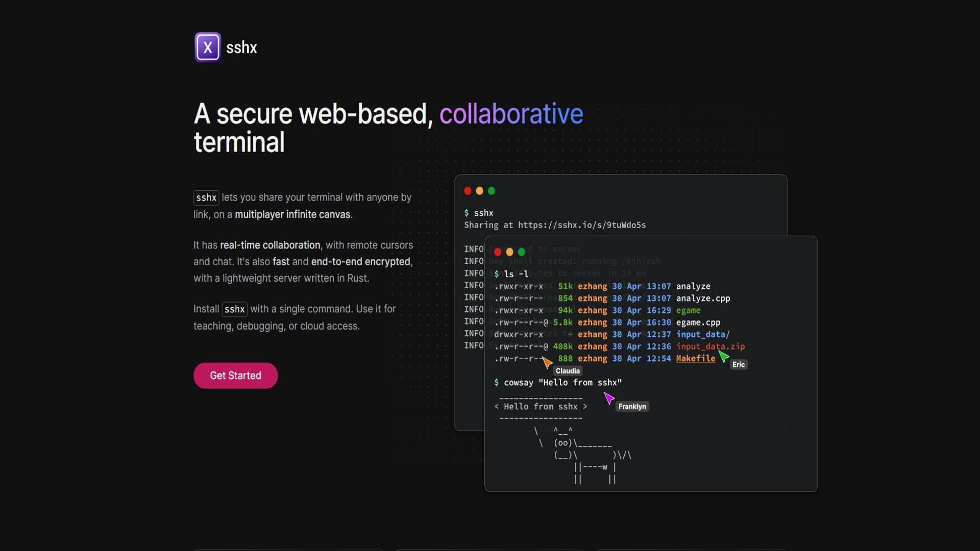This screenshot has height=551, width=980.
Task: Click the input_data/ directory listing
Action: (x=702, y=335)
